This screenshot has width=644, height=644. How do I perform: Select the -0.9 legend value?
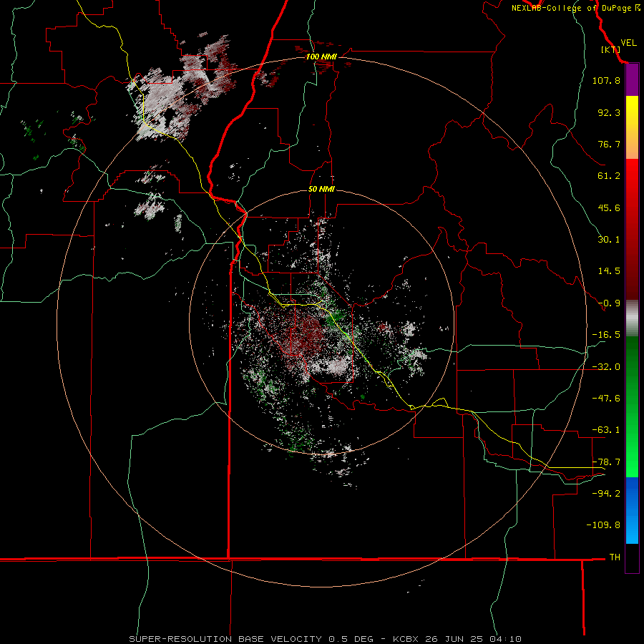609,303
